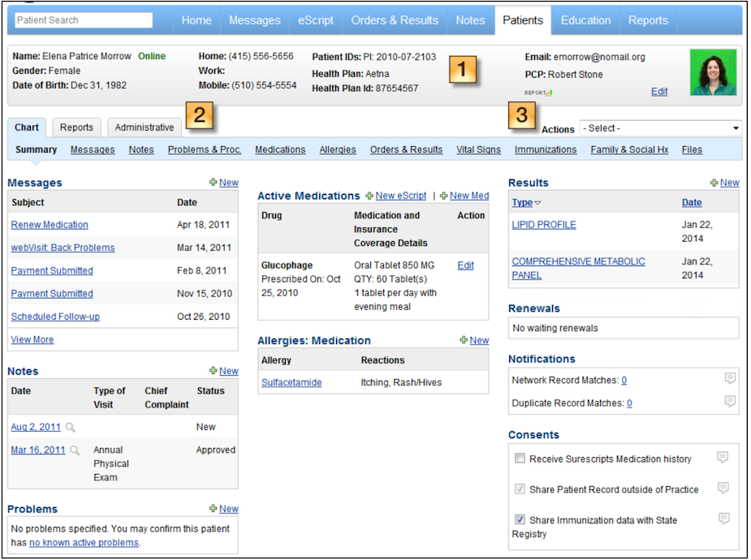Click magnifier icon beside Aug 2, 2011 note
Viewport: 751px width, 560px height.
pos(71,427)
